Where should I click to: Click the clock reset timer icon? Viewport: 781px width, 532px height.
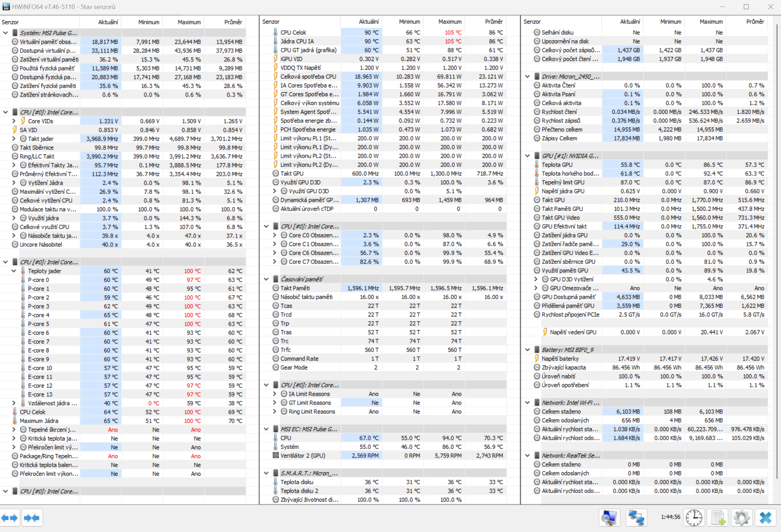click(694, 517)
